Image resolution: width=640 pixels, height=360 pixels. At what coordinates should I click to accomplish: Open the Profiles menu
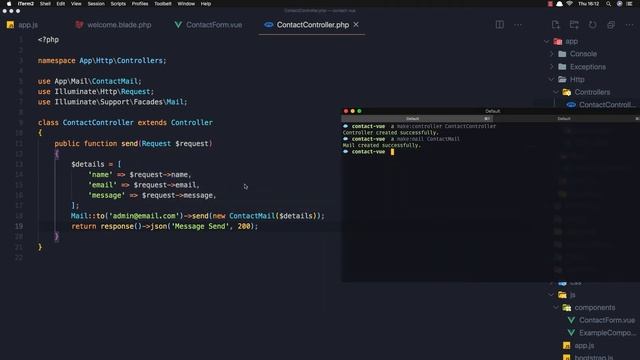coord(140,4)
